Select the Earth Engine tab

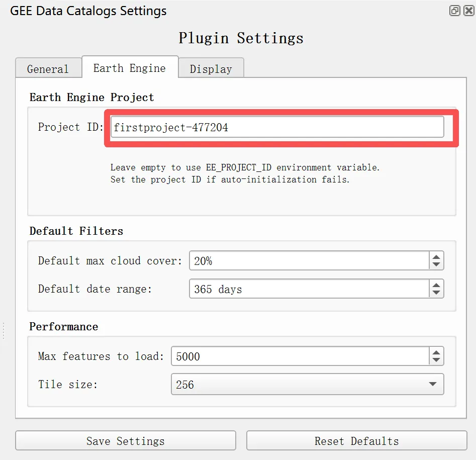(130, 68)
